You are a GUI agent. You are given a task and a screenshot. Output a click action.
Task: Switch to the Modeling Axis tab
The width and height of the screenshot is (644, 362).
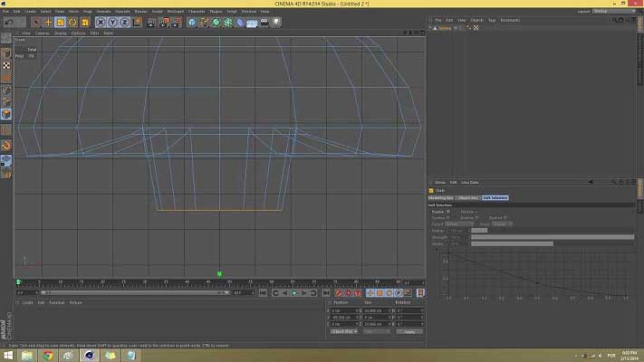[441, 197]
